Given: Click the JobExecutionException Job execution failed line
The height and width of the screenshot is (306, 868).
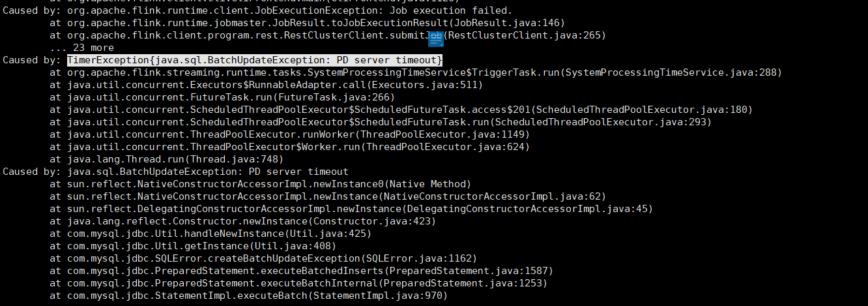Looking at the screenshot, I should (257, 10).
